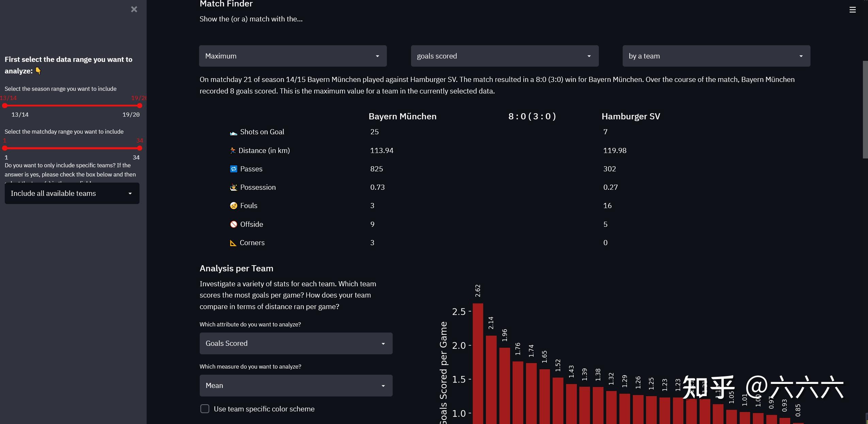Open the Goals Scored attribute dropdown
The height and width of the screenshot is (424, 868).
point(296,343)
